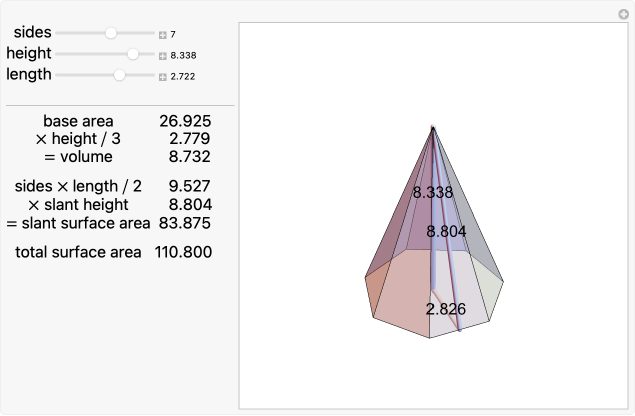Click the sides slider thumb
Image resolution: width=635 pixels, height=416 pixels.
coord(111,33)
